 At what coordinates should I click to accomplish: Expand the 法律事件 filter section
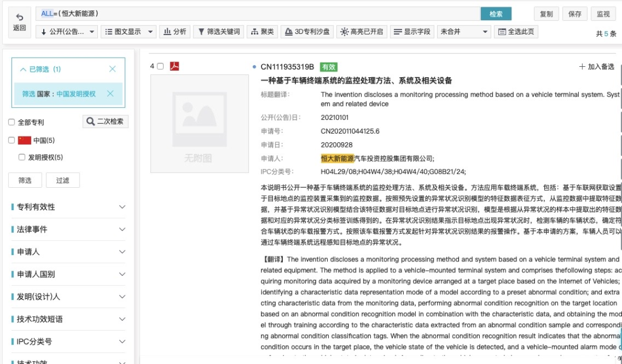tap(68, 229)
